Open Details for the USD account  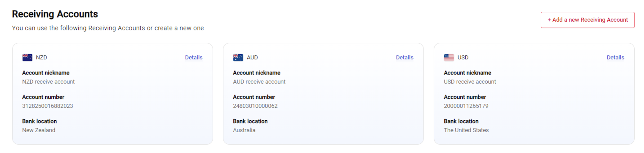615,57
